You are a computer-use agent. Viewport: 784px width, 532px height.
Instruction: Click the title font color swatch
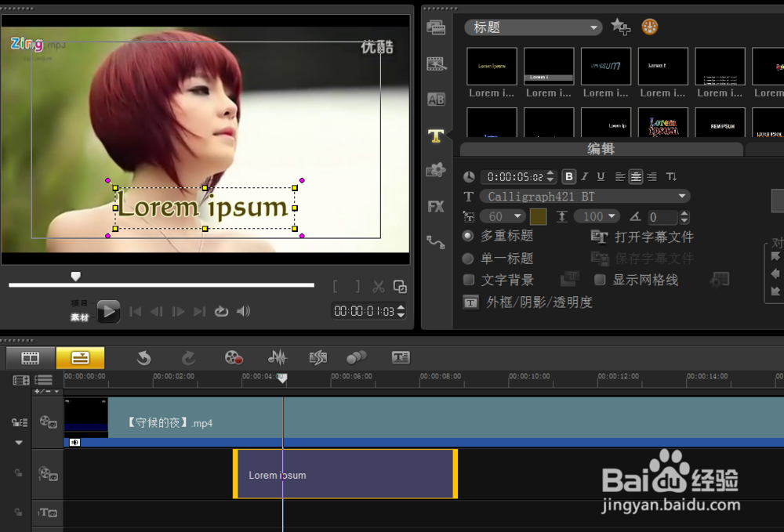point(538,217)
